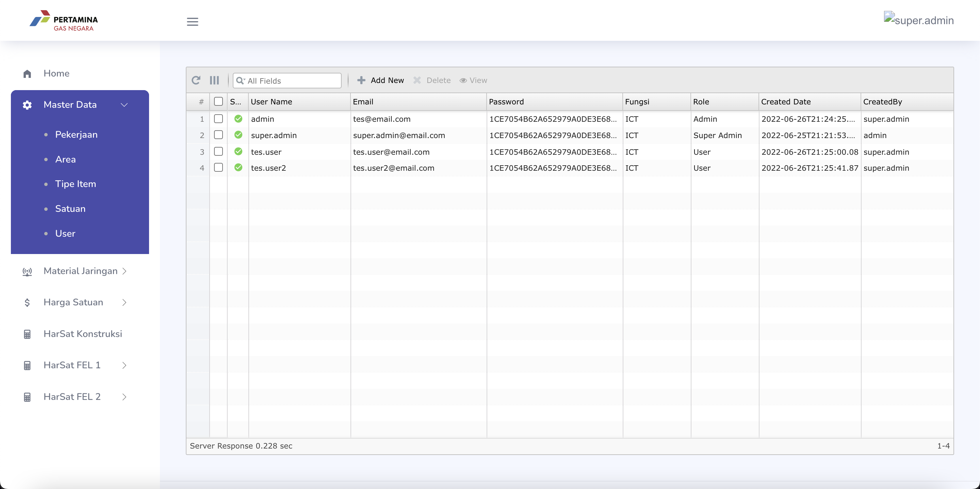Collapse the Master Data chevron

[124, 105]
